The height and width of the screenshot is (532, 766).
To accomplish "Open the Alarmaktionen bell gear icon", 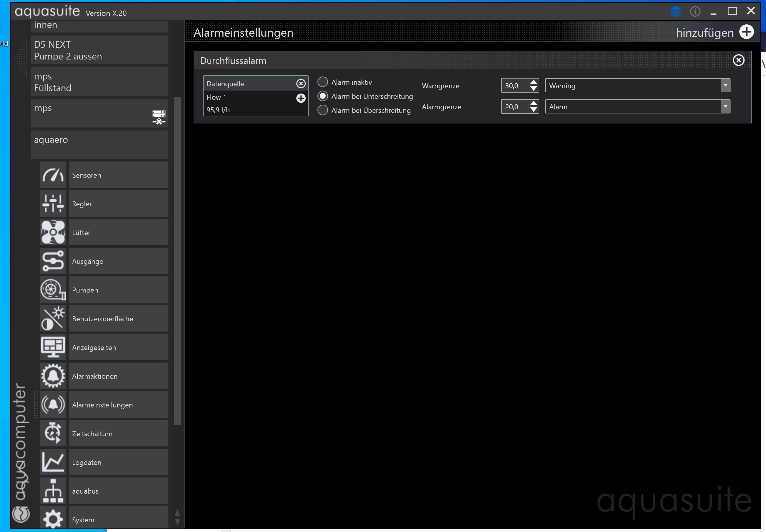I will tap(53, 376).
